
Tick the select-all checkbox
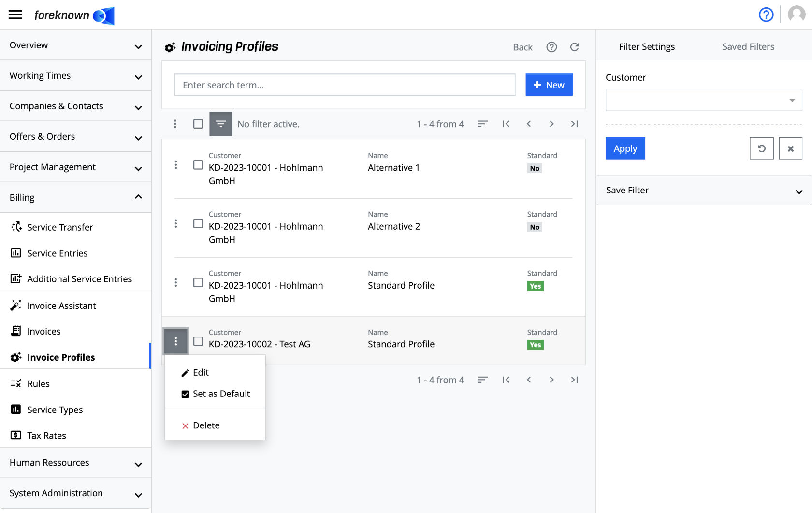pos(198,124)
